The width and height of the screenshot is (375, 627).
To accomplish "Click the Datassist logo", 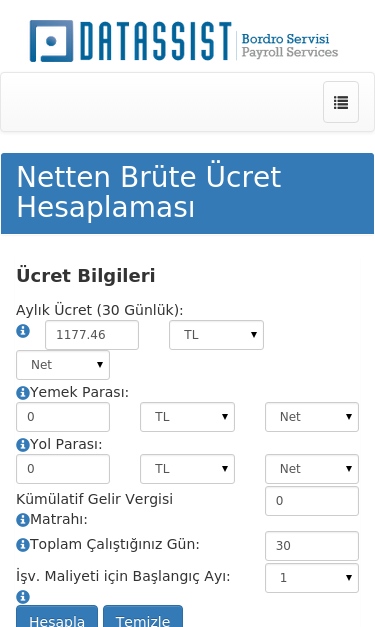I will 184,41.
